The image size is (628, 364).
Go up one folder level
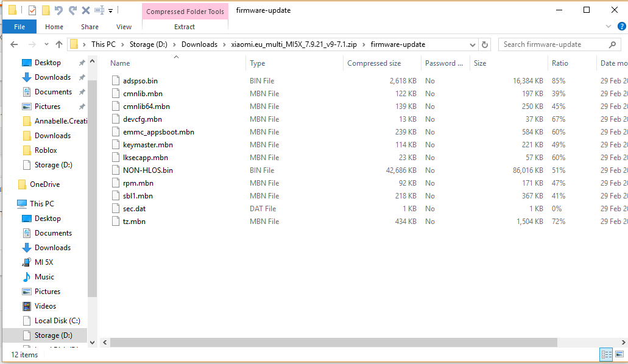point(59,44)
